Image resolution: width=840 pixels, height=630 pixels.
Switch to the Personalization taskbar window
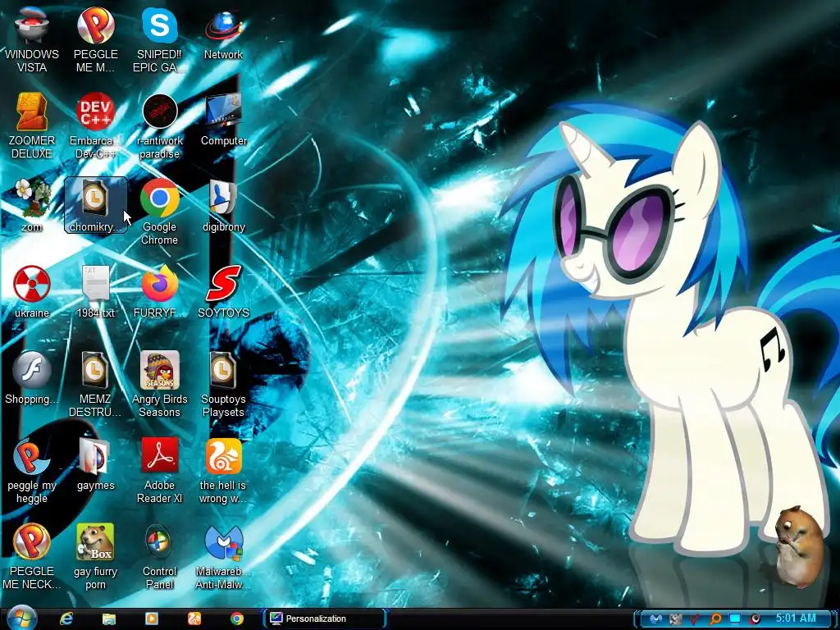[x=323, y=619]
